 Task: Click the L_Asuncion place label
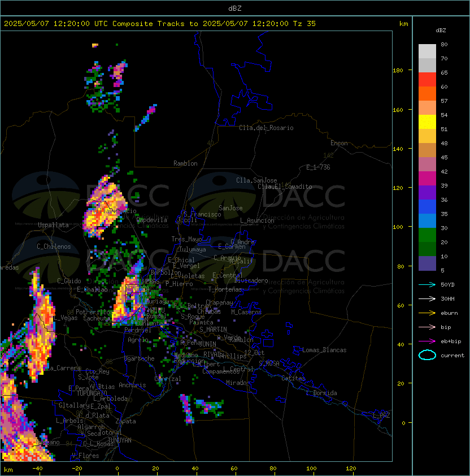click(257, 220)
